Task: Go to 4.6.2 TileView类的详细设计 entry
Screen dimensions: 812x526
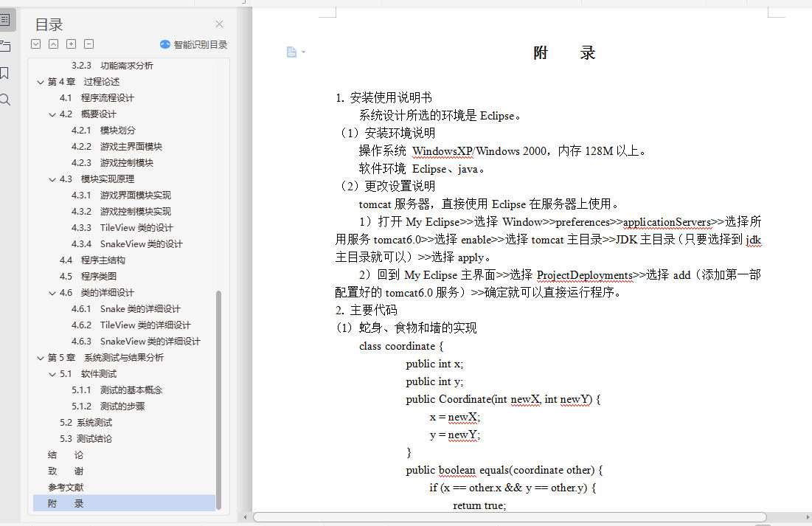Action: tap(131, 325)
